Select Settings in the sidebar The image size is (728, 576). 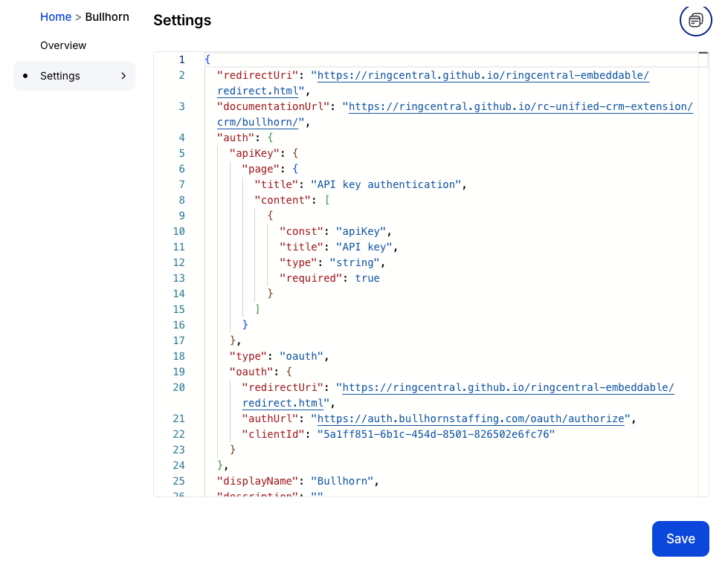[x=59, y=75]
